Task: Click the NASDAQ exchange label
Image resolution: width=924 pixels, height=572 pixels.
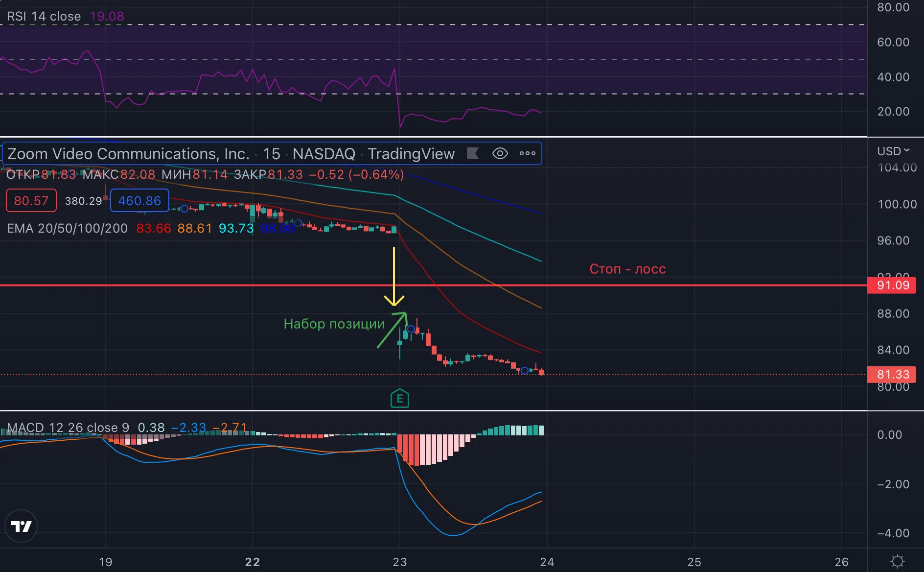Action: click(x=324, y=154)
